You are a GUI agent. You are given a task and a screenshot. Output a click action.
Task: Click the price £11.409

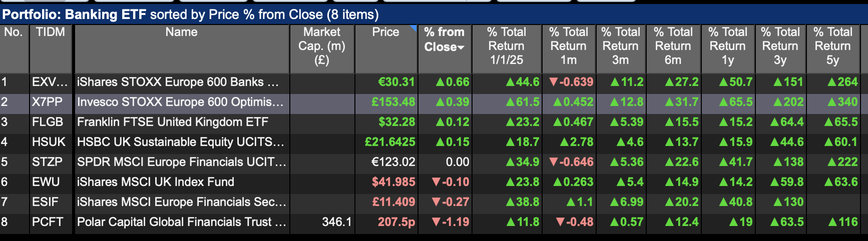coord(393,202)
